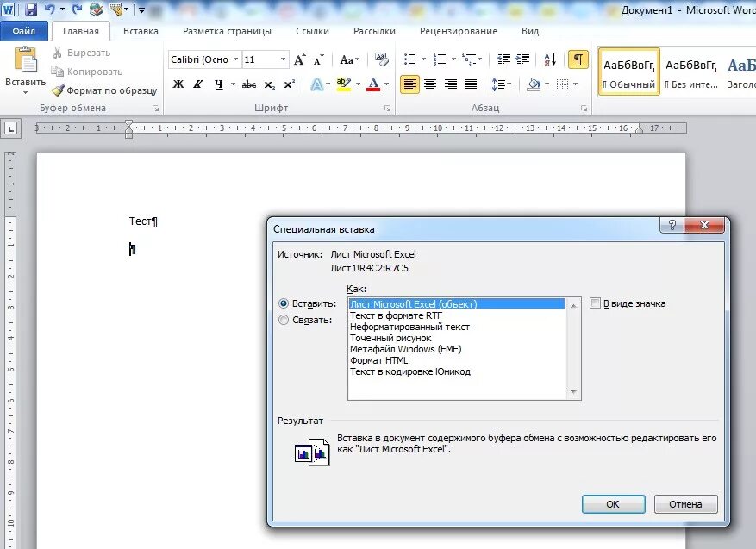The image size is (756, 549).
Task: Click Копировать copy icon
Action: tap(58, 72)
